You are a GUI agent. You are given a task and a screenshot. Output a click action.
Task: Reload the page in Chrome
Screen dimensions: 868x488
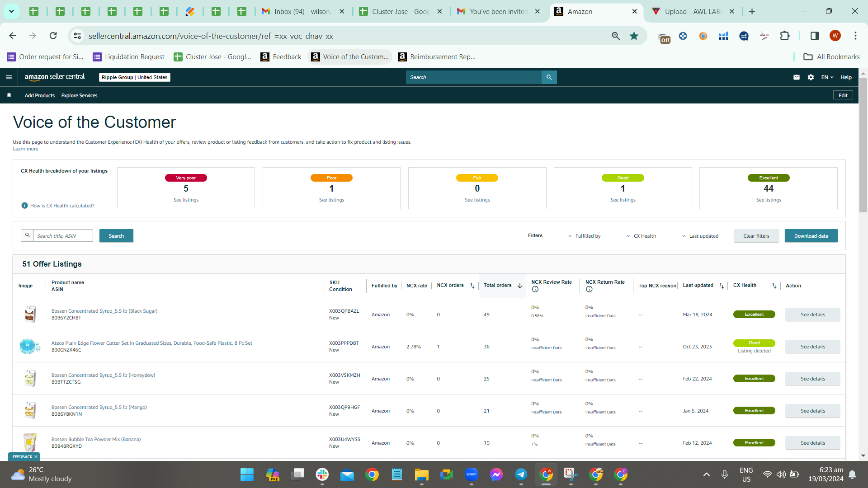point(53,36)
